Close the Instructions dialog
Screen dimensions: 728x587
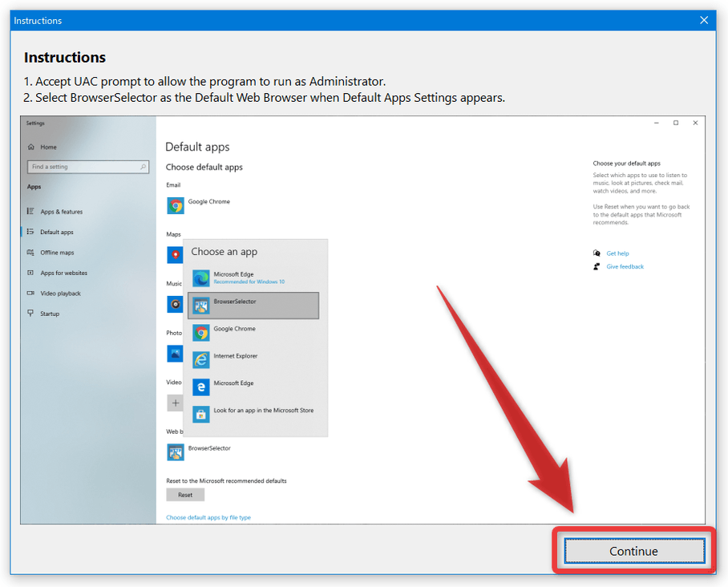[x=704, y=20]
